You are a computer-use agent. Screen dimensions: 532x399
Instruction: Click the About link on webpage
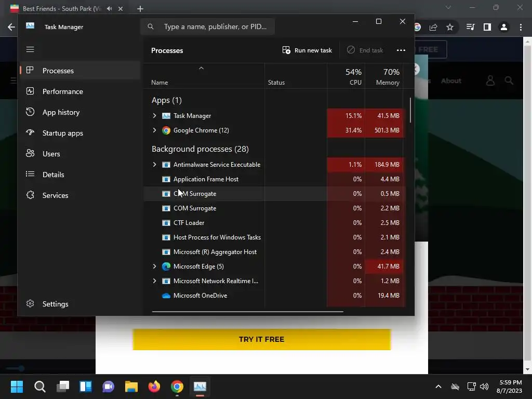point(451,81)
